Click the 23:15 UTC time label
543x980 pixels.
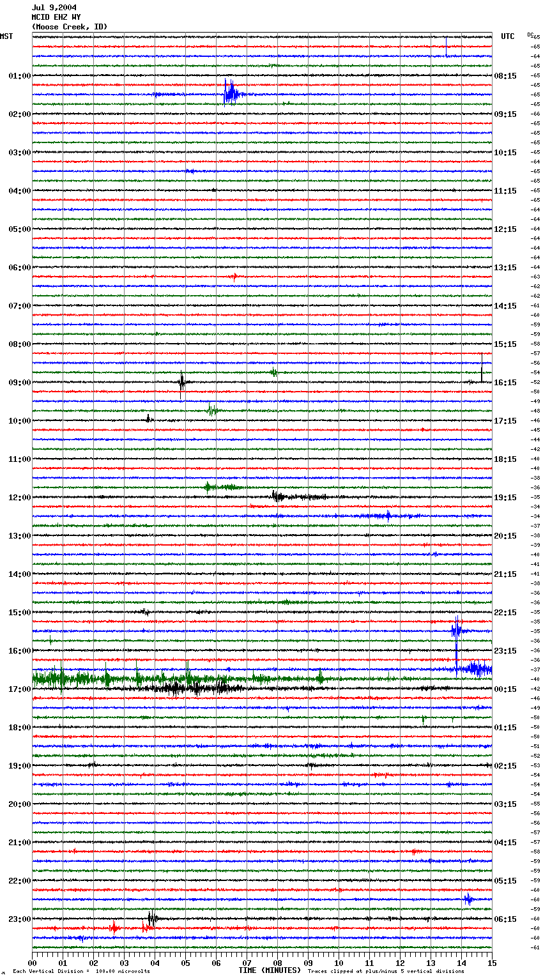click(505, 651)
